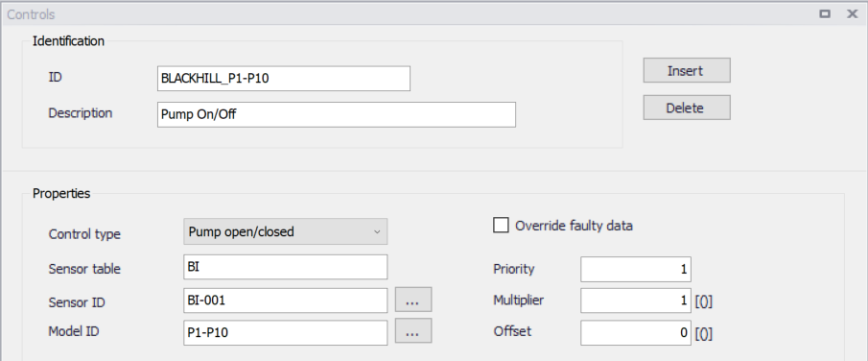Screen dimensions: 868x361
Task: Select the Properties group heading
Action: point(61,194)
